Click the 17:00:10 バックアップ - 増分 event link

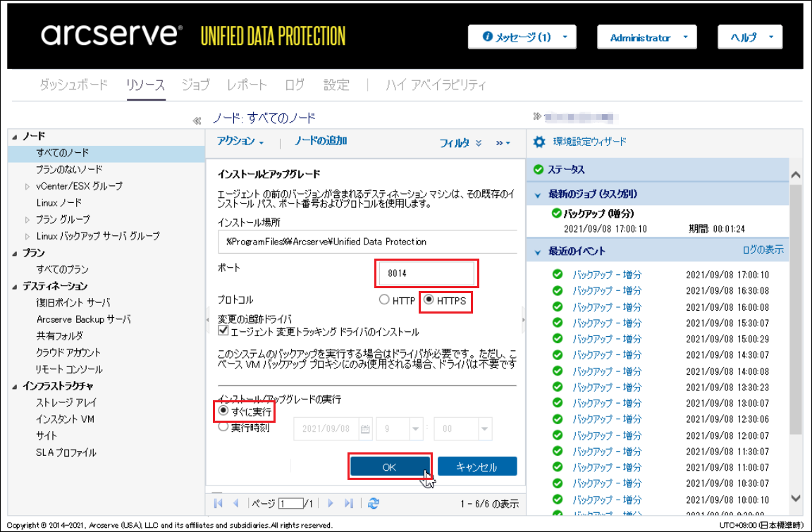[x=606, y=275]
